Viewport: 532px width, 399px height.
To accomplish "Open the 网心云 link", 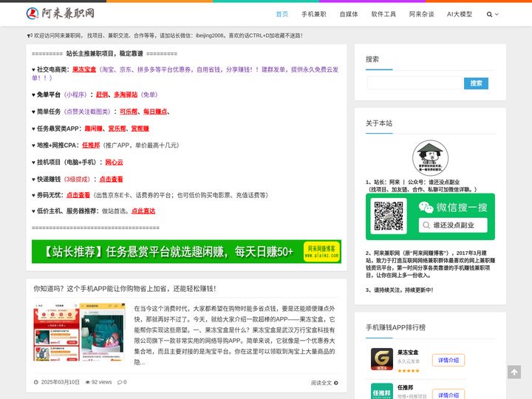I will tap(114, 162).
